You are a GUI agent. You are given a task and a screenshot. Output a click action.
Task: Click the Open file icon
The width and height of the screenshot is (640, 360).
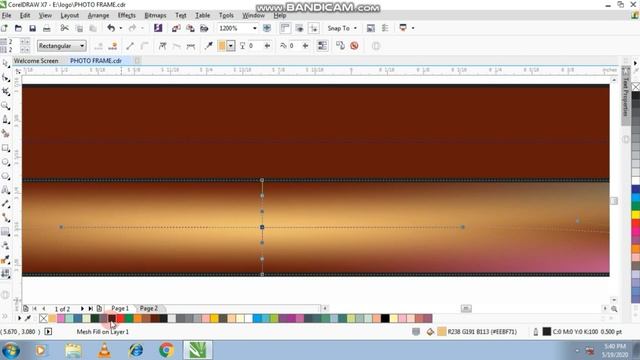click(18, 28)
